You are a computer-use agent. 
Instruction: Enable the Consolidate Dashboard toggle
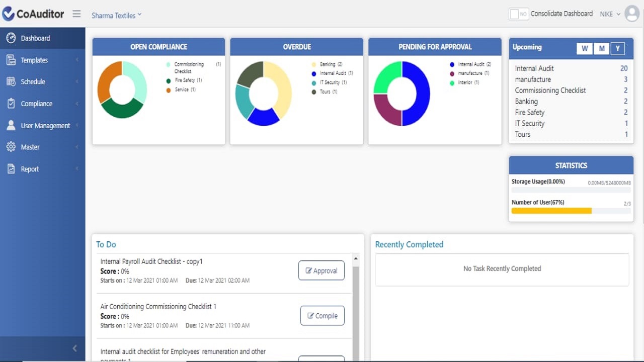pos(518,14)
